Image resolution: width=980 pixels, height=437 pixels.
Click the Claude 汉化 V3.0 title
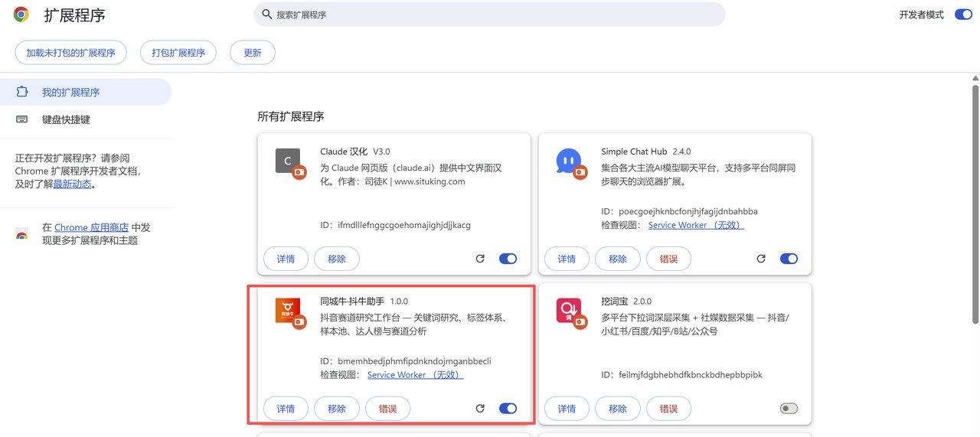(x=355, y=152)
